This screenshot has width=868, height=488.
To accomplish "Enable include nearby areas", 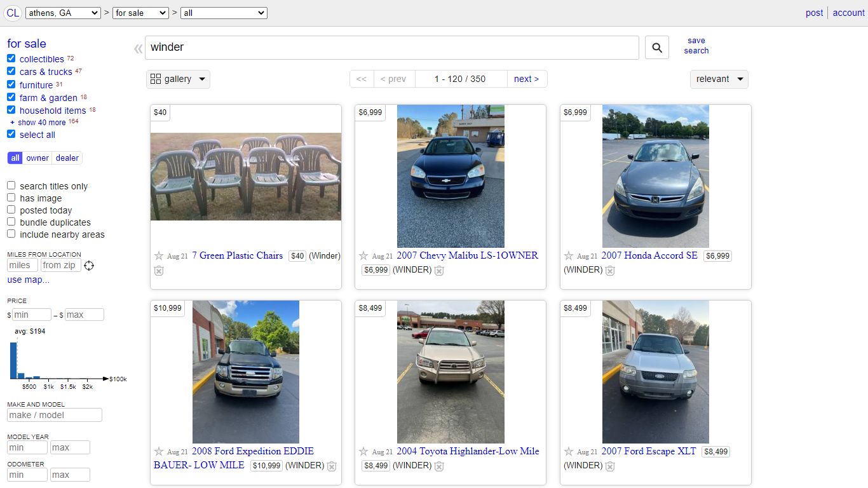I will (x=11, y=234).
